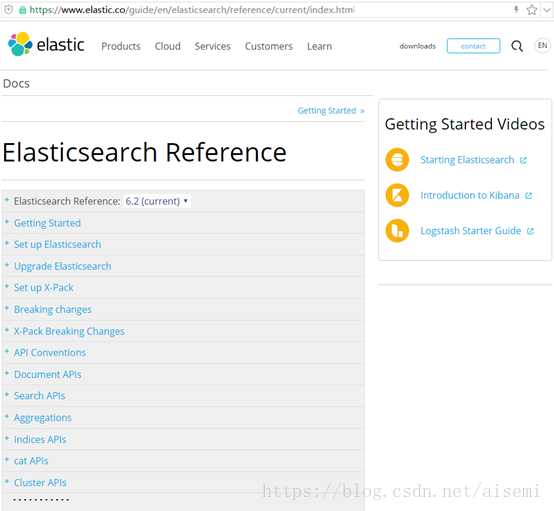Open the Customers menu
The width and height of the screenshot is (554, 511).
click(x=269, y=46)
